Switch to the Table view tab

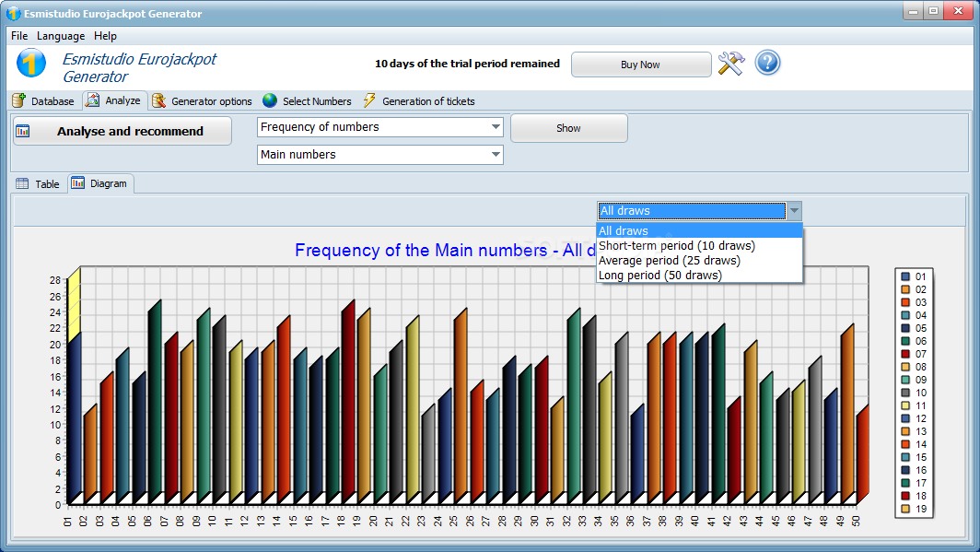coord(38,183)
